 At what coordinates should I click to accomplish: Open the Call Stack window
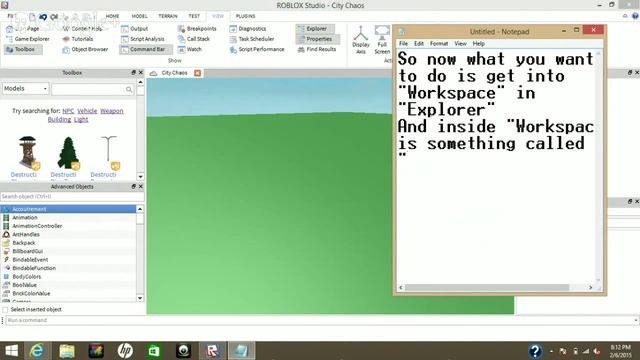pos(194,39)
